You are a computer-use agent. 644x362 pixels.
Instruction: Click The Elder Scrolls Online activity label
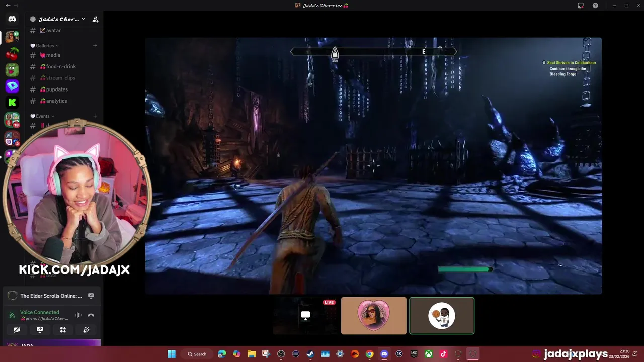[51, 296]
